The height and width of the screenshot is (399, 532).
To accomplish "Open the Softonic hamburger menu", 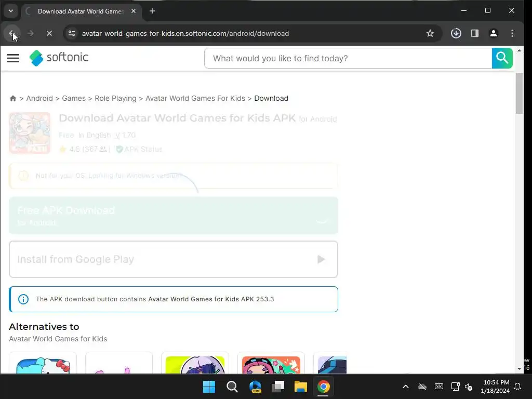I will coord(13,58).
